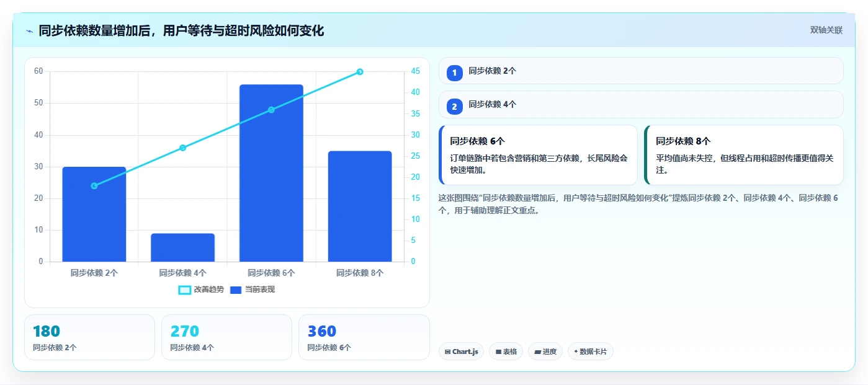Click x-axis label 同步依赖 6个
868x385 pixels.
coord(271,273)
